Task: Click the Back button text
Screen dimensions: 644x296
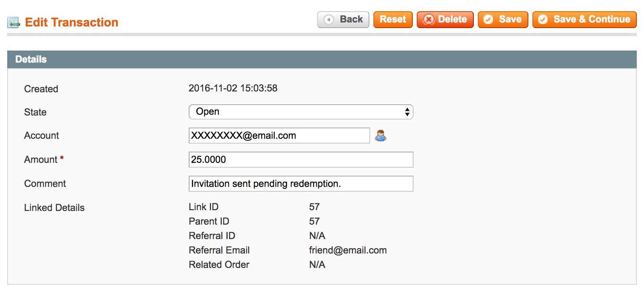Action: [x=351, y=19]
